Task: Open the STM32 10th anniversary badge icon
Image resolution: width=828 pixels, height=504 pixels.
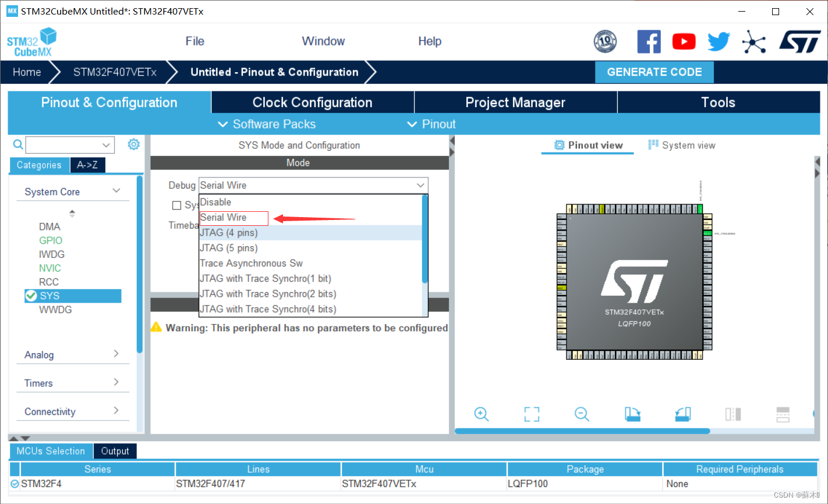Action: coord(605,41)
